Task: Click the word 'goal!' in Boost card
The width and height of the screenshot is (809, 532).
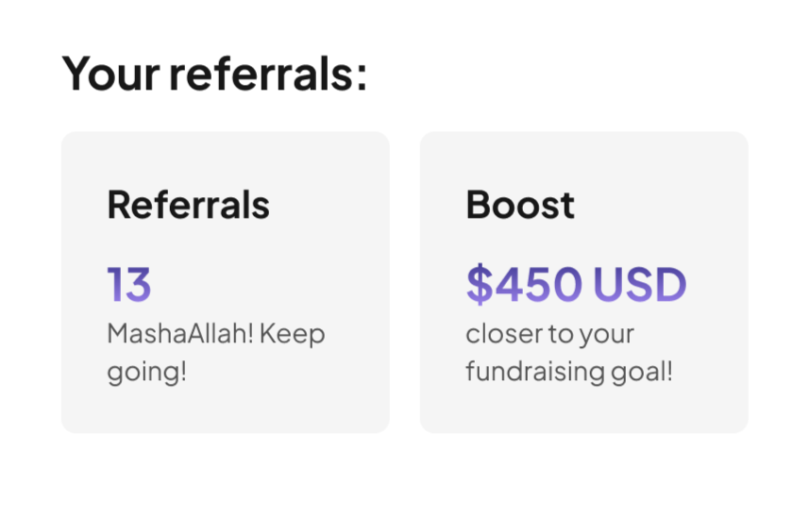Action: 642,371
